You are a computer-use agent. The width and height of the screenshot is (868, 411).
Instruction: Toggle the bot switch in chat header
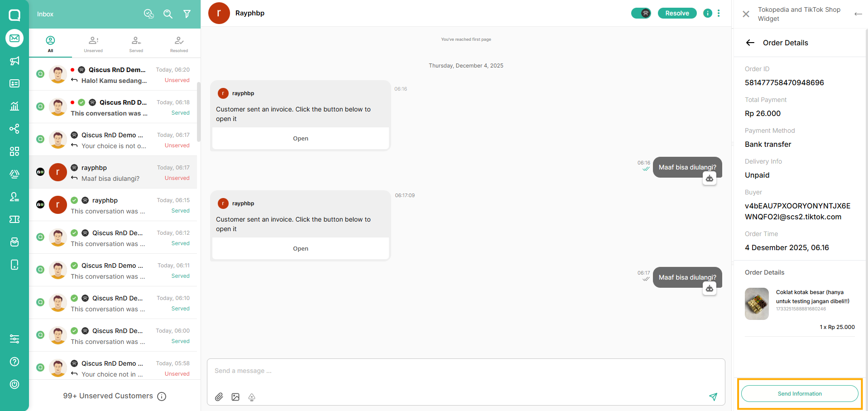point(641,13)
